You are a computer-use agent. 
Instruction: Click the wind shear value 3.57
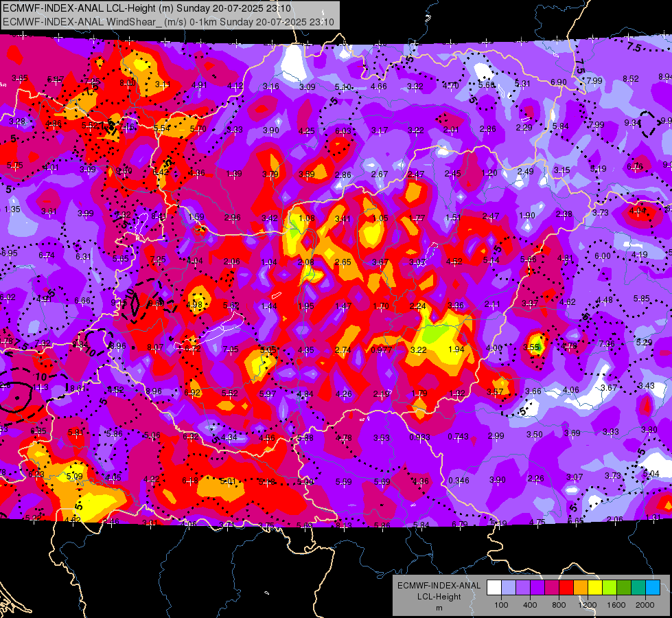495,391
